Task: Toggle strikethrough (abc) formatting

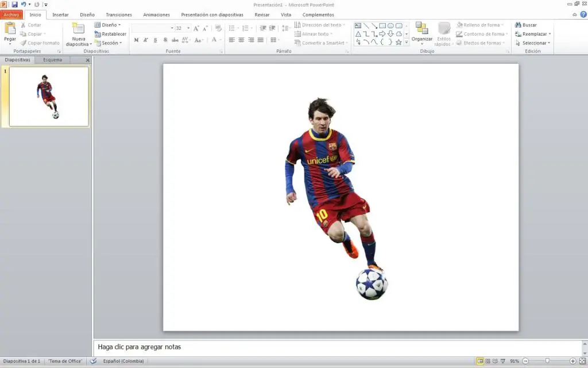Action: [x=175, y=40]
